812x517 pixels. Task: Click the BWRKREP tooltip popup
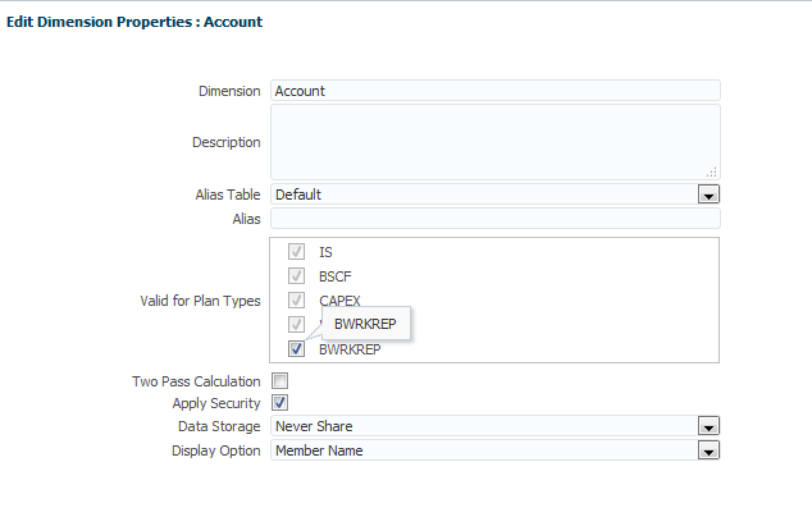(x=366, y=324)
